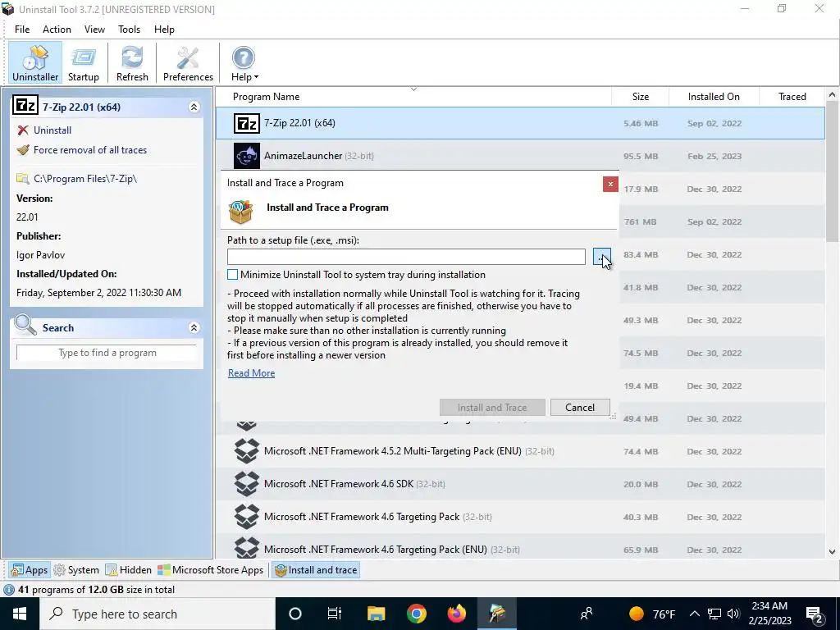
Task: Open the Cortana circle icon
Action: [x=294, y=614]
